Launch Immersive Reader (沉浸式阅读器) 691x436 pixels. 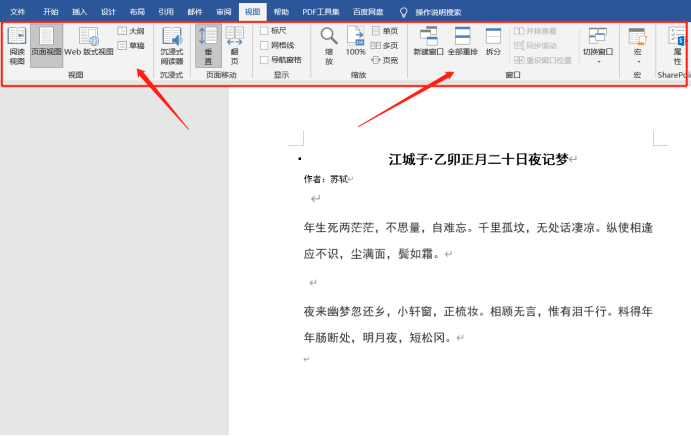pyautogui.click(x=172, y=46)
